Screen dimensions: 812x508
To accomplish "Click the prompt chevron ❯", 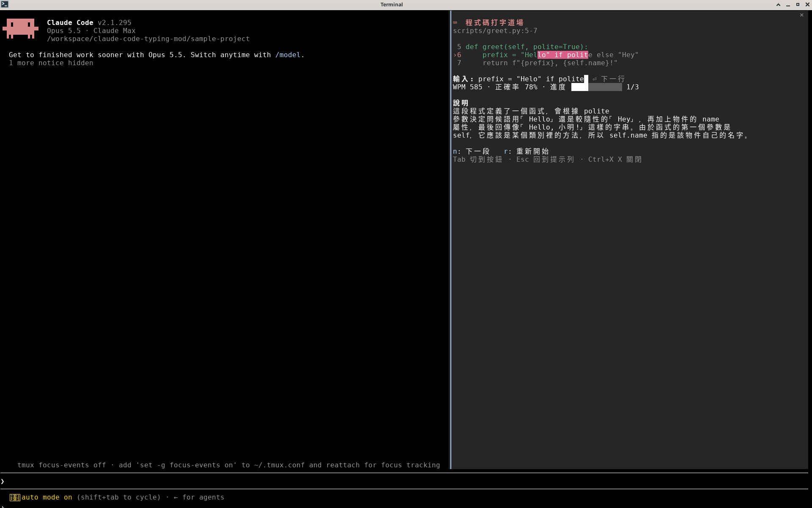I will (x=3, y=481).
